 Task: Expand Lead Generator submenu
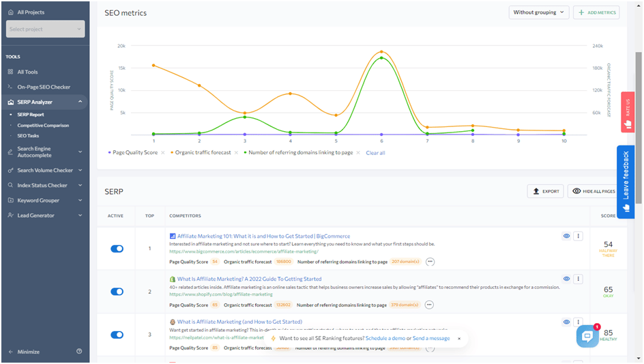[80, 215]
